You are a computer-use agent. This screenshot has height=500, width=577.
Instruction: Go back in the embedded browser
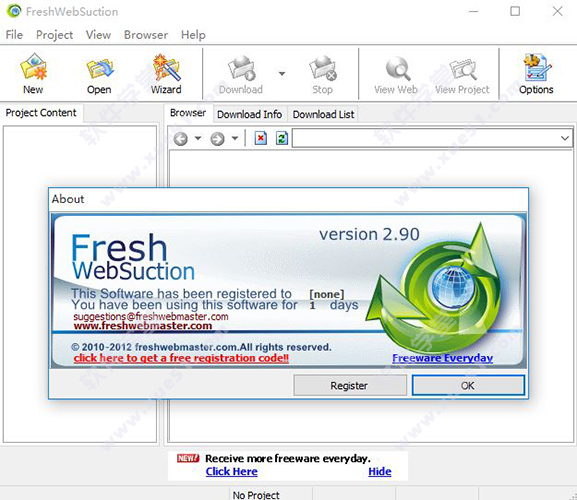(181, 139)
